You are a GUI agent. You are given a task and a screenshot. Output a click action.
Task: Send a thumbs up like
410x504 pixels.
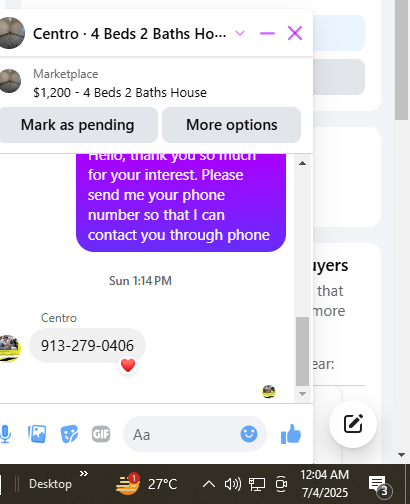291,434
